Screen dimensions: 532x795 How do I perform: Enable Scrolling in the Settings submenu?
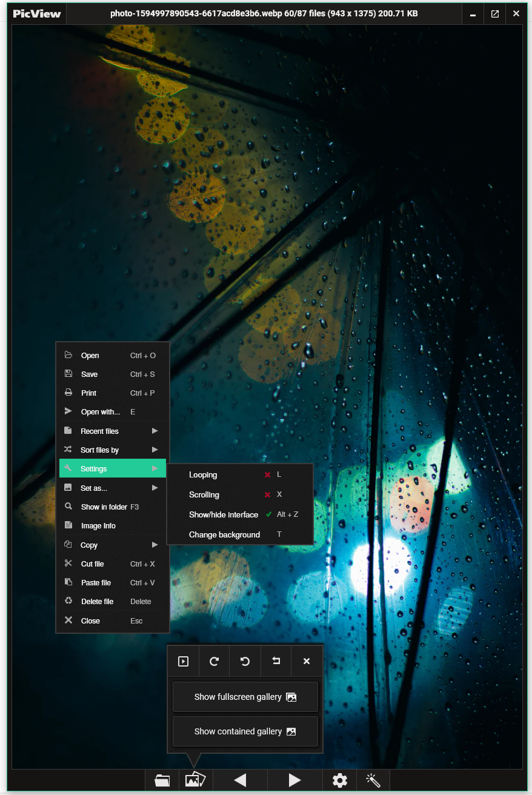204,494
